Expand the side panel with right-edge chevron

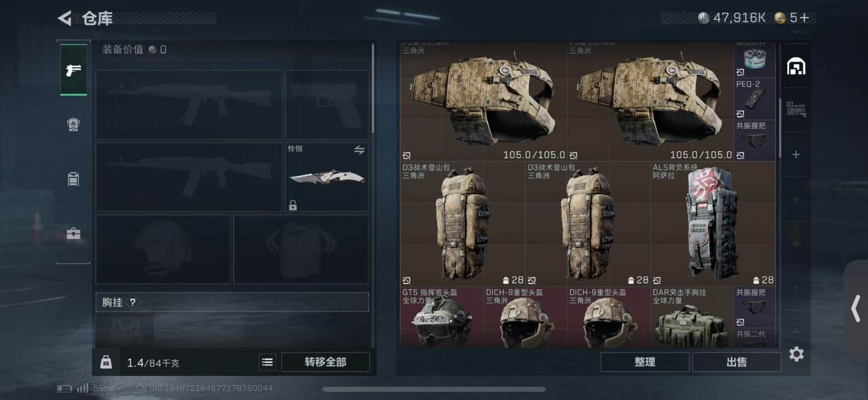(855, 308)
